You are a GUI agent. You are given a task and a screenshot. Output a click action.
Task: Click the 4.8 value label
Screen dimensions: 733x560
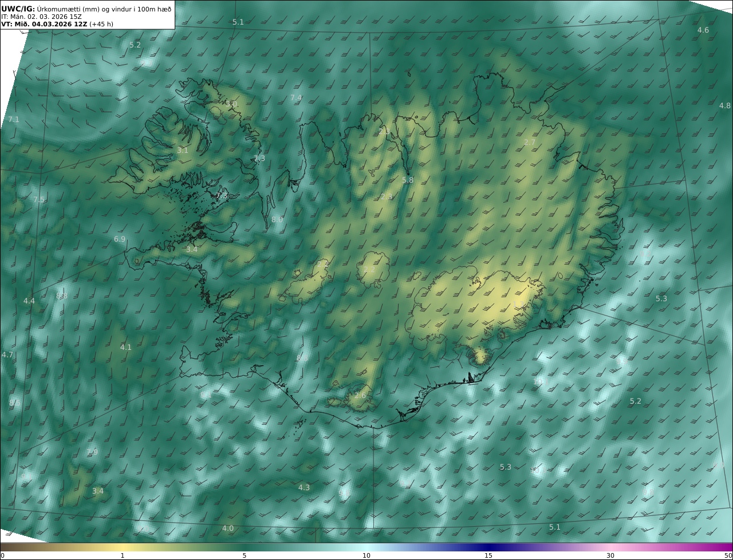pyautogui.click(x=724, y=106)
